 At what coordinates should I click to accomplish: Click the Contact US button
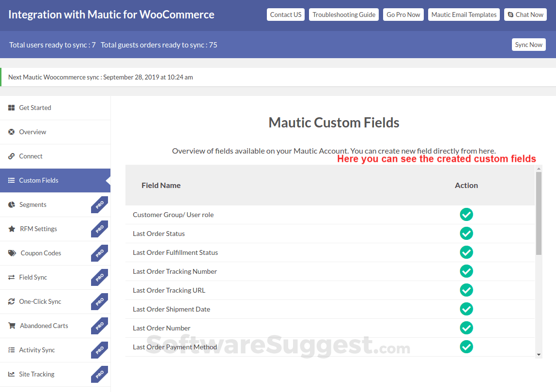pyautogui.click(x=285, y=15)
